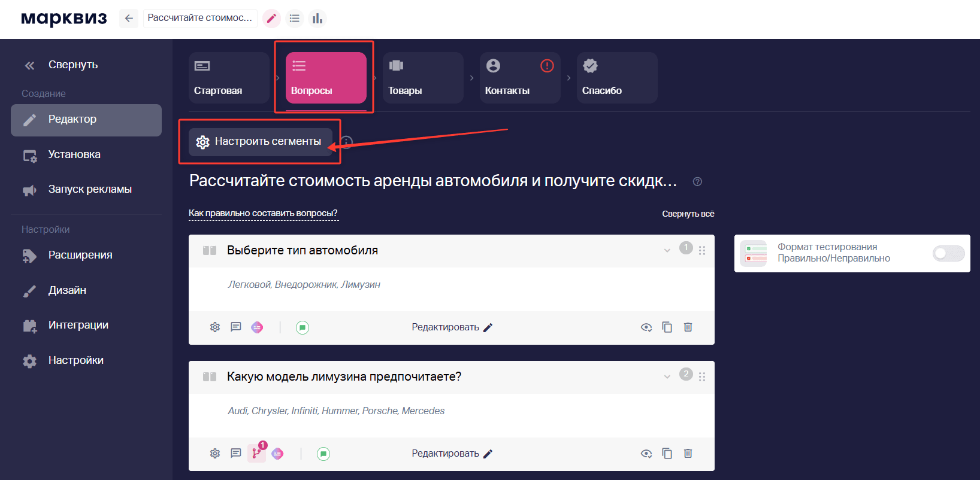
Task: Toggle Формат тестирования Правильно/Неправильно switch
Action: tap(948, 254)
